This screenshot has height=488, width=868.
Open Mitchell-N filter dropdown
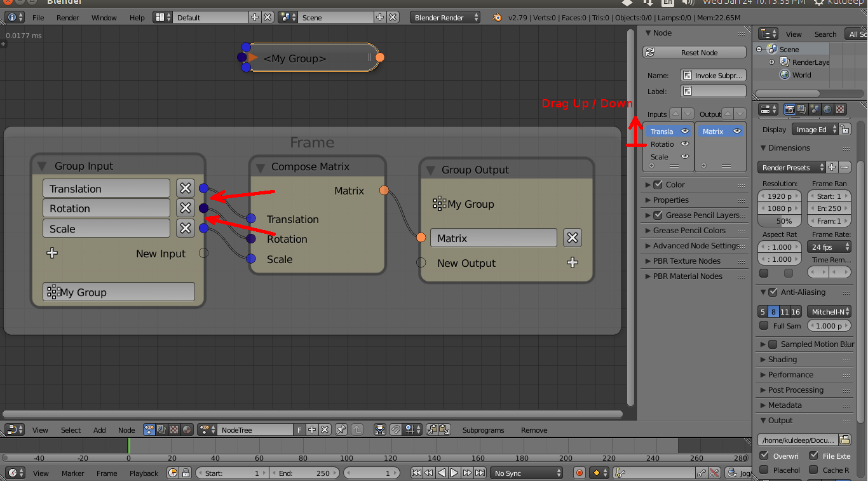tap(829, 311)
